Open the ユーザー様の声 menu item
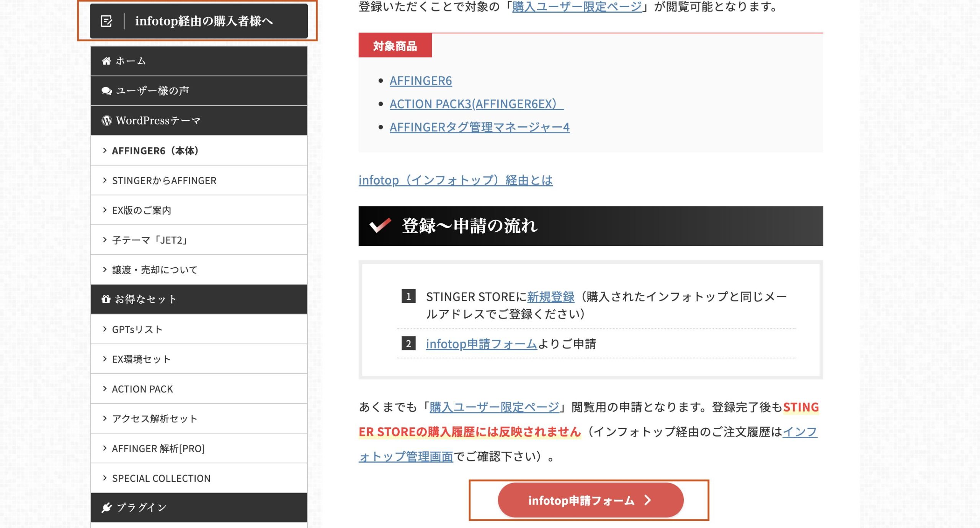Viewport: 980px width, 528px height. [x=199, y=91]
